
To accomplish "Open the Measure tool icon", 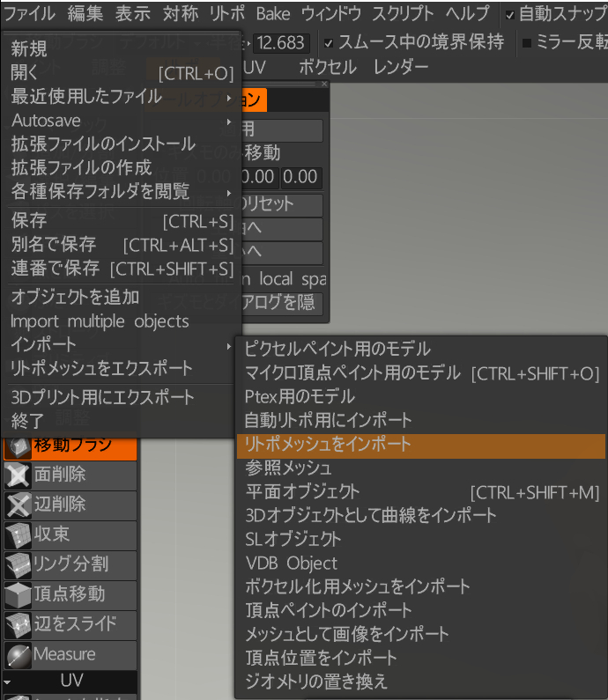I will pyautogui.click(x=18, y=655).
